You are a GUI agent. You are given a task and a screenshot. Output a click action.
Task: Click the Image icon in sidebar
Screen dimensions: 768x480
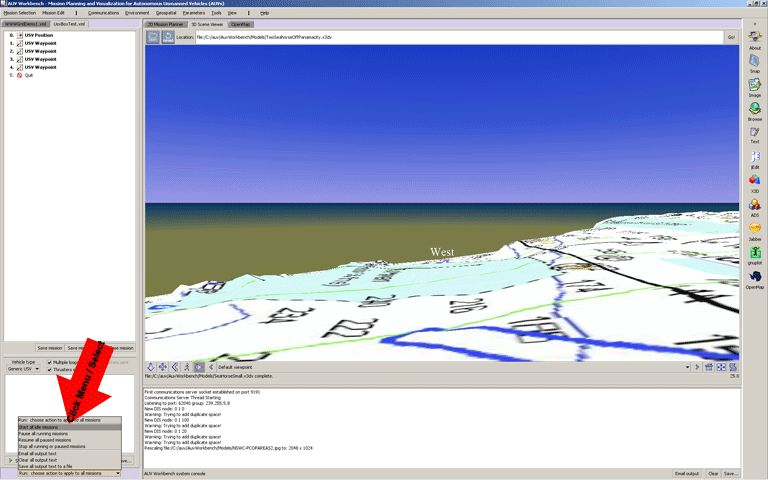coord(754,86)
